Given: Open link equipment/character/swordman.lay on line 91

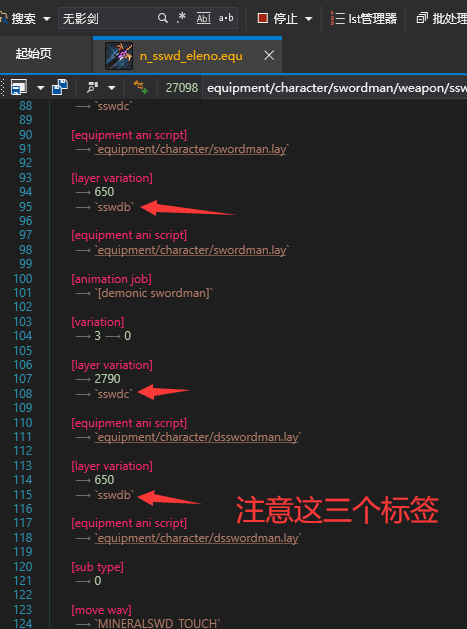Looking at the screenshot, I should (x=191, y=149).
